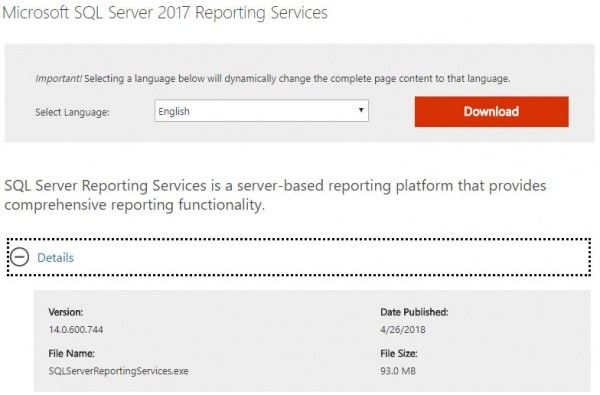Click the dotted Details section header bar

(x=299, y=257)
